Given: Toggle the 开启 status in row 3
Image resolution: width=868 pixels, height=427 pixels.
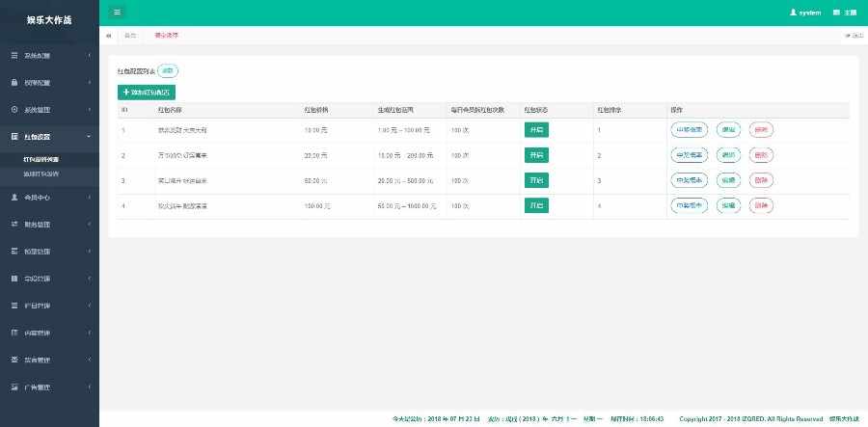Looking at the screenshot, I should click(536, 180).
